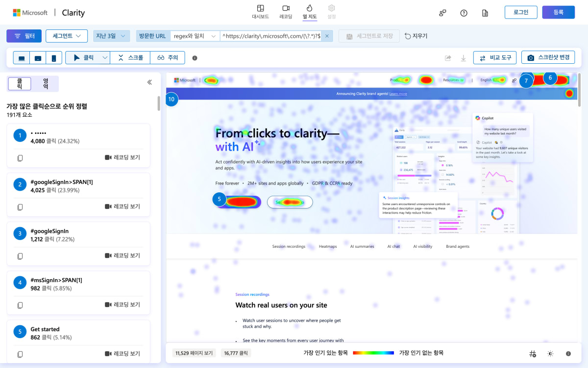Copy selector for the Get started card
This screenshot has height=368, width=588.
coord(20,354)
